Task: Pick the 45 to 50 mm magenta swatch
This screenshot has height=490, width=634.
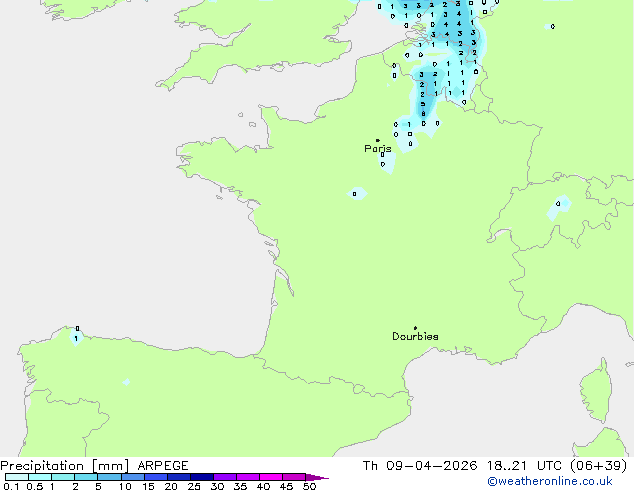Action: pyautogui.click(x=295, y=477)
